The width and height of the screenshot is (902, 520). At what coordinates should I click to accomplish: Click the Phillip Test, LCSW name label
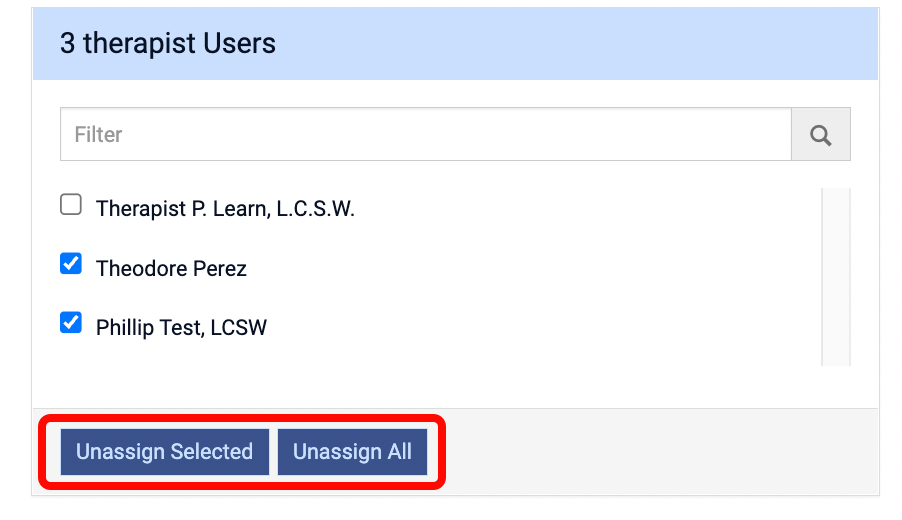click(x=181, y=327)
